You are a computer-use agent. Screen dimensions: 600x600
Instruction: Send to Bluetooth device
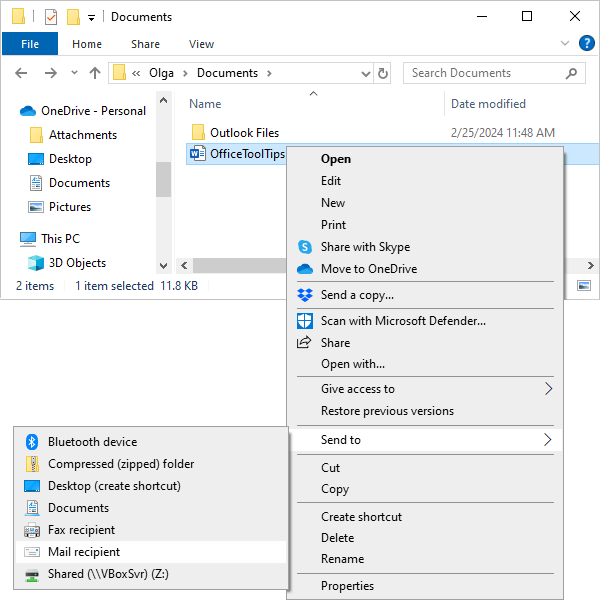point(151,442)
